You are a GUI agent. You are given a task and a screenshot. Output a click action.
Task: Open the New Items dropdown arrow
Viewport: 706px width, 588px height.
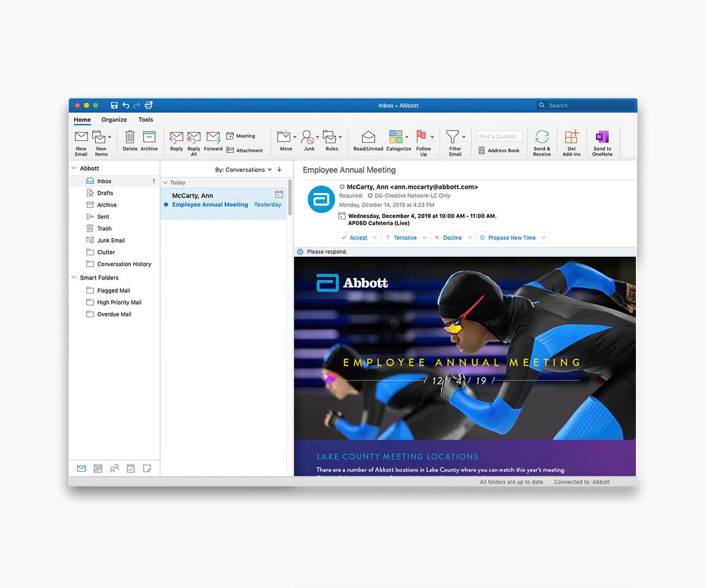pos(110,137)
